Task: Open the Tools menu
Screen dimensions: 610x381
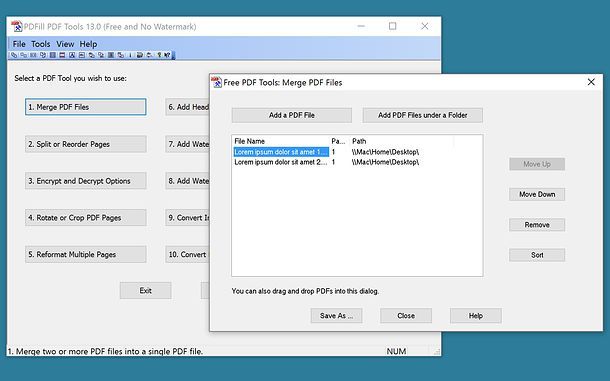Action: coord(40,44)
